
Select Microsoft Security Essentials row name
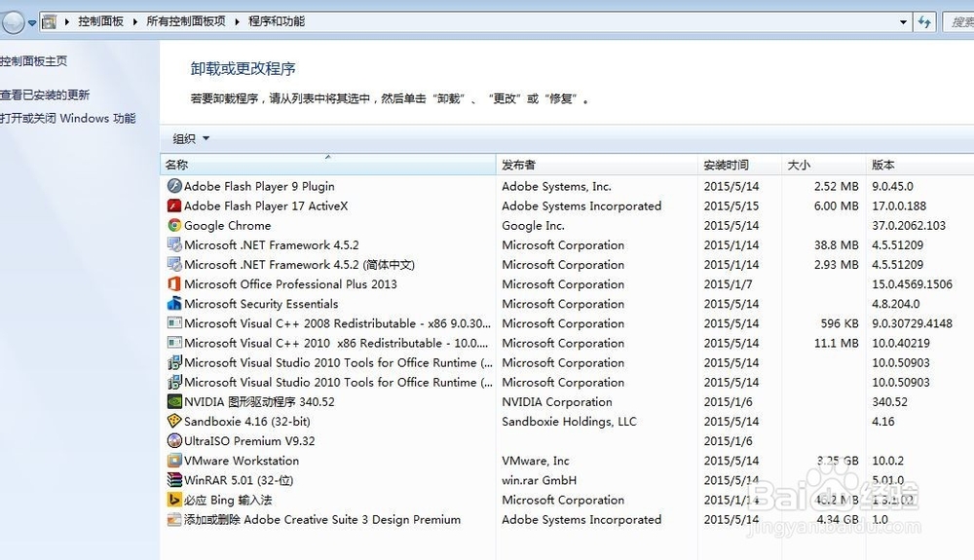[261, 304]
